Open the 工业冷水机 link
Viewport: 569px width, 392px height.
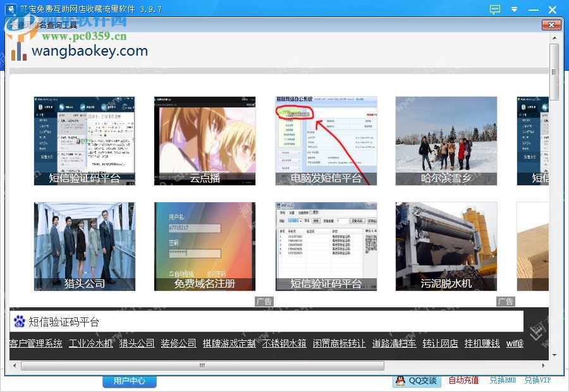tap(90, 343)
